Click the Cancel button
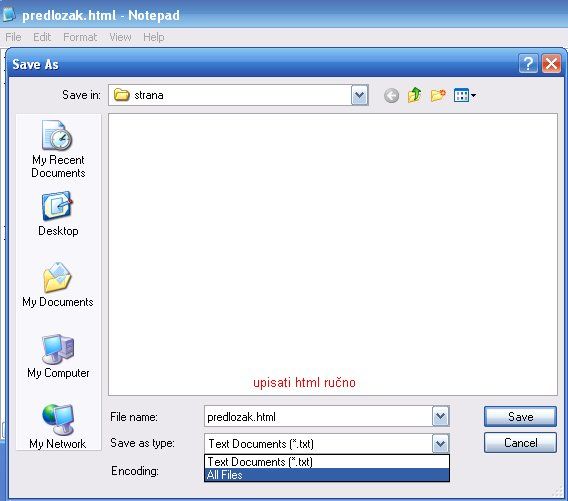This screenshot has height=501, width=568. 520,442
